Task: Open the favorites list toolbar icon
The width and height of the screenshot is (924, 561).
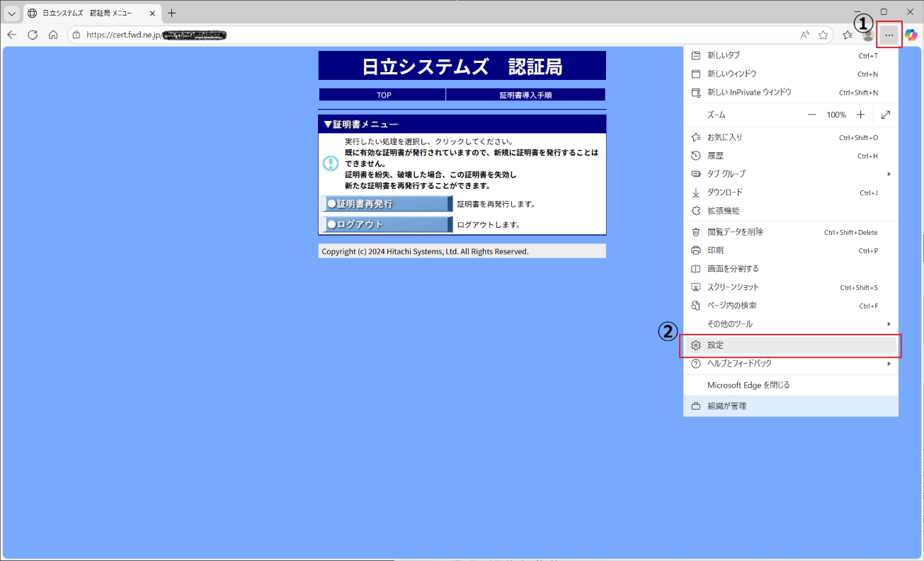Action: pyautogui.click(x=848, y=35)
